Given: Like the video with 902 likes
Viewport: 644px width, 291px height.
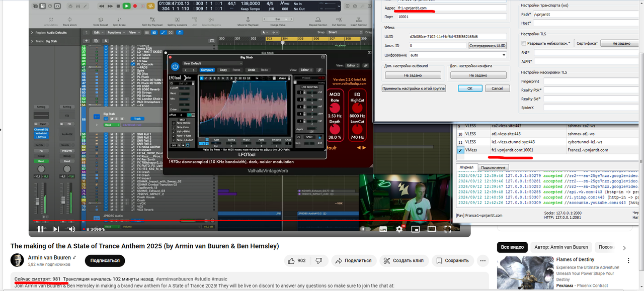Looking at the screenshot, I should pyautogui.click(x=297, y=261).
